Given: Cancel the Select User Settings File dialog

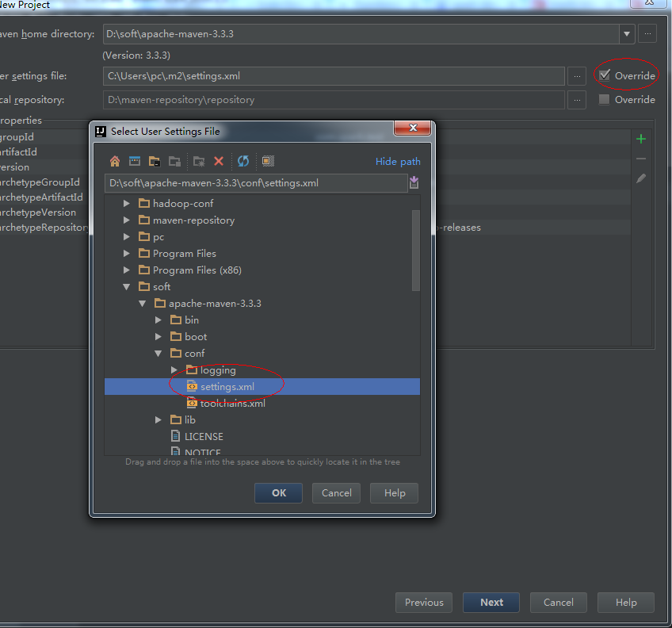Looking at the screenshot, I should (337, 493).
